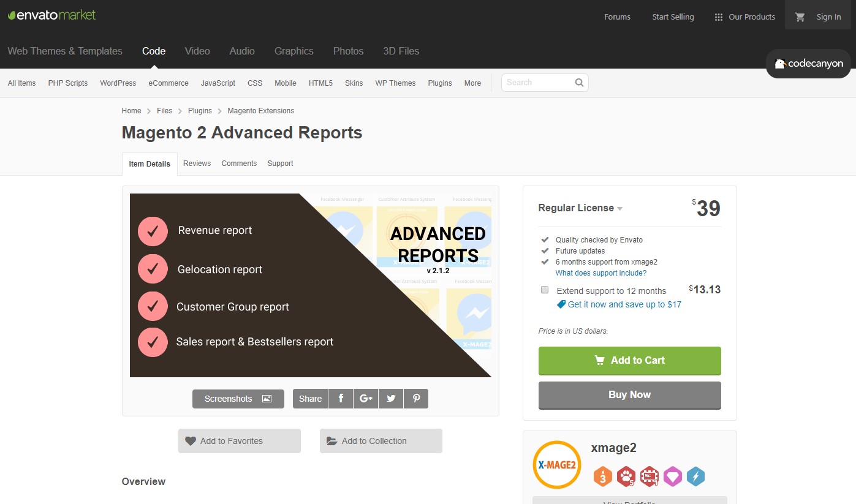Viewport: 856px width, 504px height.
Task: Open WP Themes category
Action: point(395,83)
